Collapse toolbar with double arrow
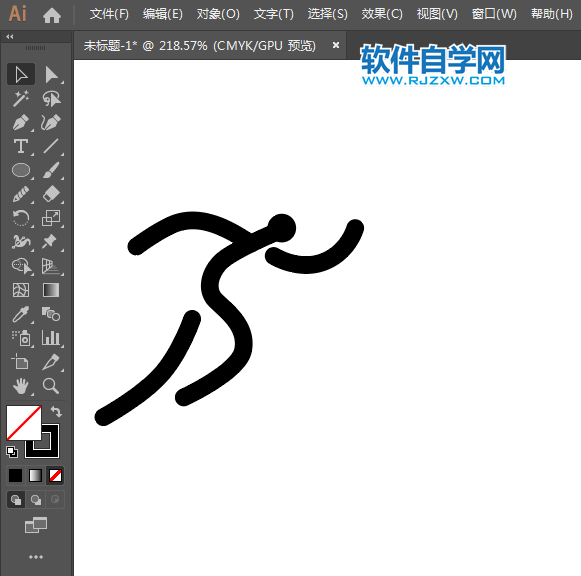581x576 pixels. coord(10,36)
